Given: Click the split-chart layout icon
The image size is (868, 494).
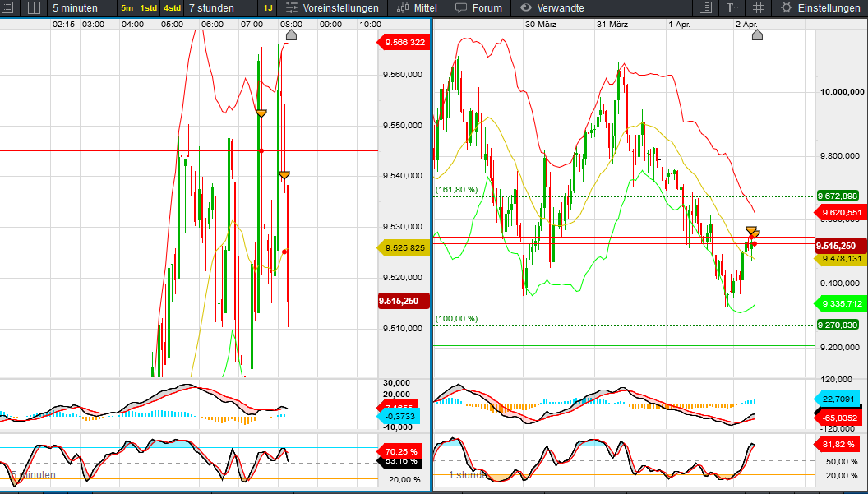Looking at the screenshot, I should pos(34,7).
